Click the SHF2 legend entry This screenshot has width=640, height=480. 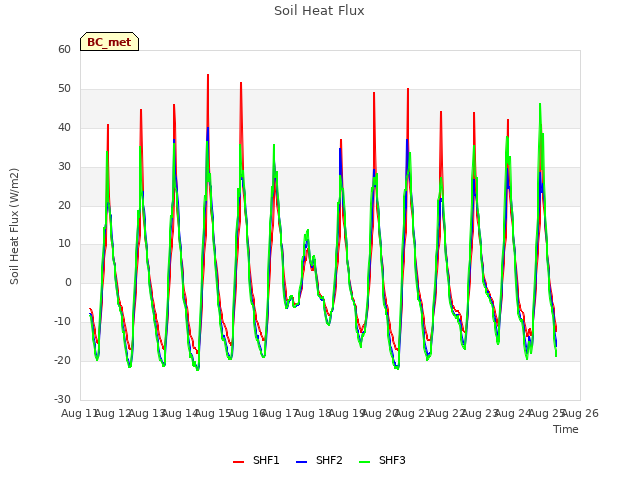319,460
